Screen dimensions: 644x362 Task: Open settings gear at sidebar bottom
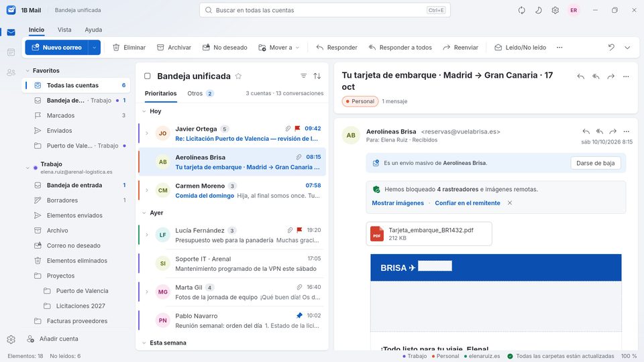(11, 339)
